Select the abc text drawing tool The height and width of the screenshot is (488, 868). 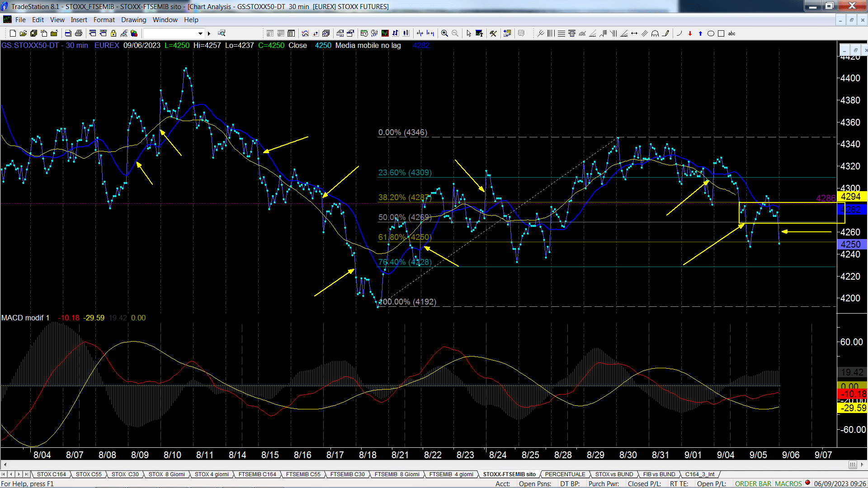(731, 33)
